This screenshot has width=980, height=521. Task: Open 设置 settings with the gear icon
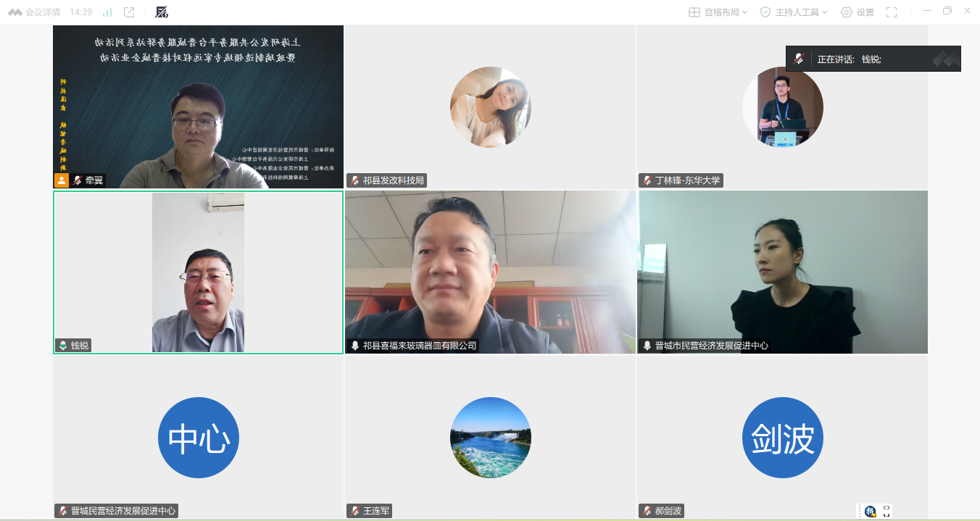tap(857, 12)
